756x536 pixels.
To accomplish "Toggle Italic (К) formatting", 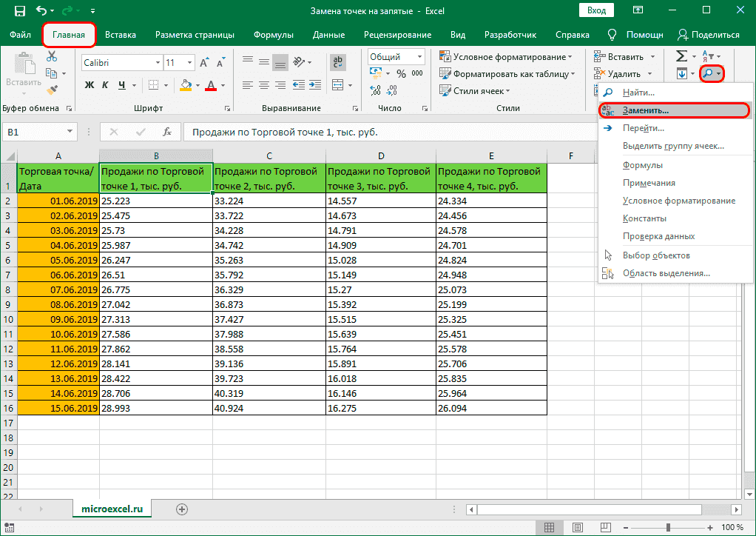I will 107,85.
